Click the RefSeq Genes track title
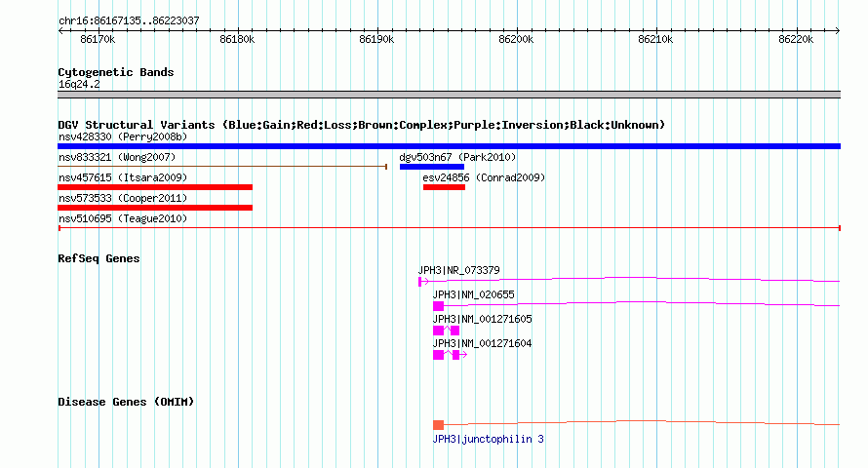Image resolution: width=868 pixels, height=468 pixels. point(99,258)
